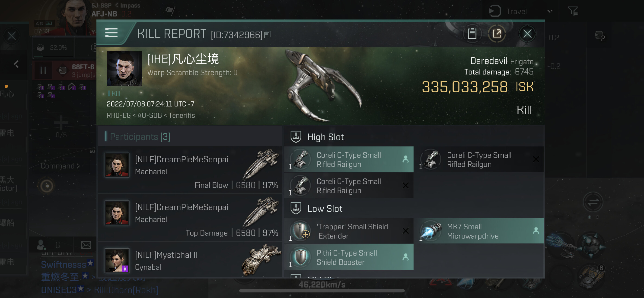The height and width of the screenshot is (298, 644).
Task: Select the Participants [3] tab
Action: 140,137
